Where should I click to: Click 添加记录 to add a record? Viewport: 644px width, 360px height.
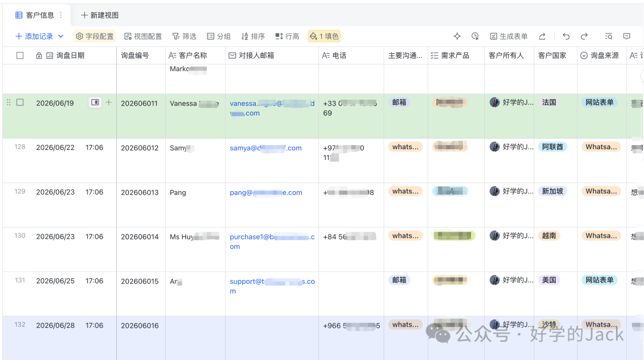(x=35, y=36)
